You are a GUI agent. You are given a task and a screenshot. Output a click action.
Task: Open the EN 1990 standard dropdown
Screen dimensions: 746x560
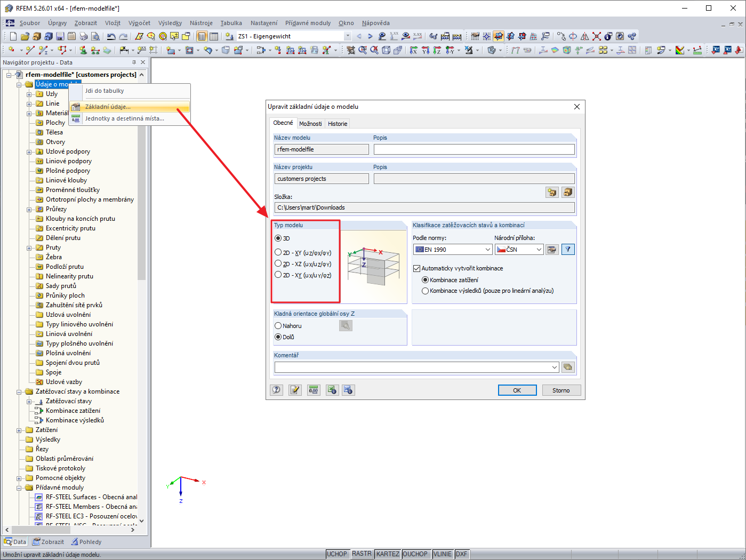click(x=488, y=249)
